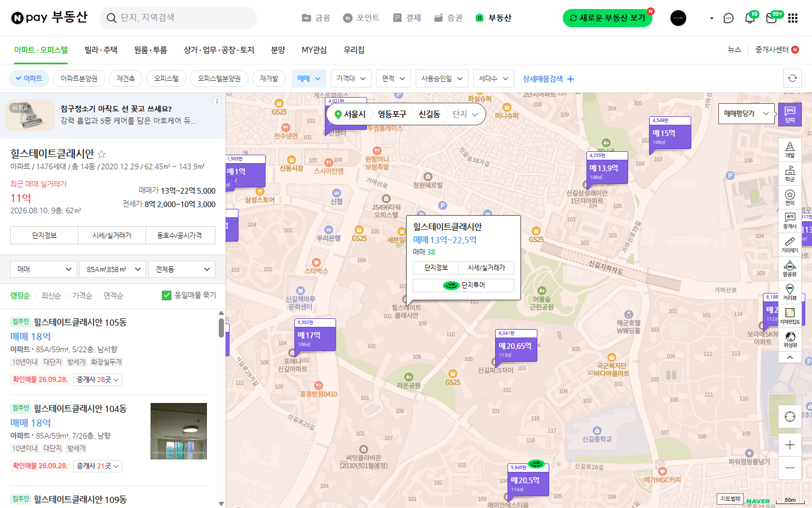Expand the 단지 selector in the location breadcrumb
812x508 pixels.
coord(465,115)
